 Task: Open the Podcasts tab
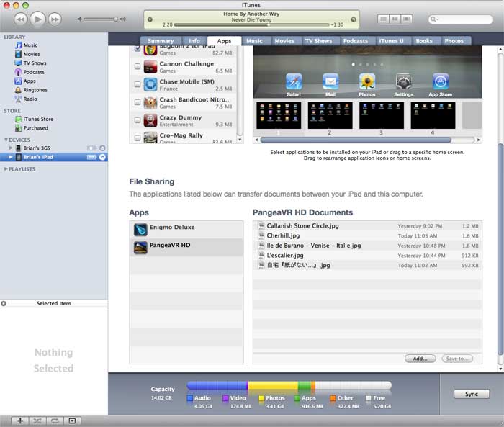pyautogui.click(x=355, y=41)
